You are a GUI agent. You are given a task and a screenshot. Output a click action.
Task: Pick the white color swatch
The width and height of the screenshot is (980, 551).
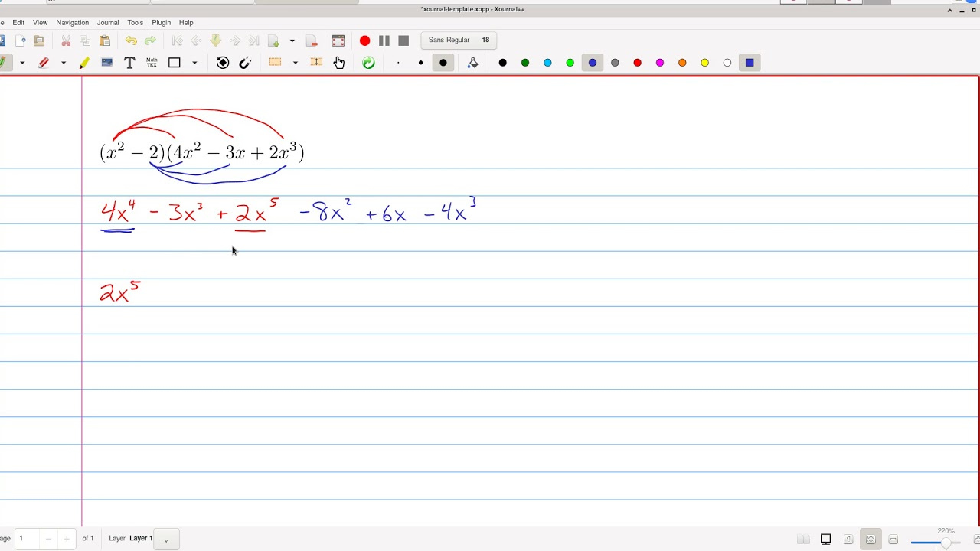tap(727, 63)
